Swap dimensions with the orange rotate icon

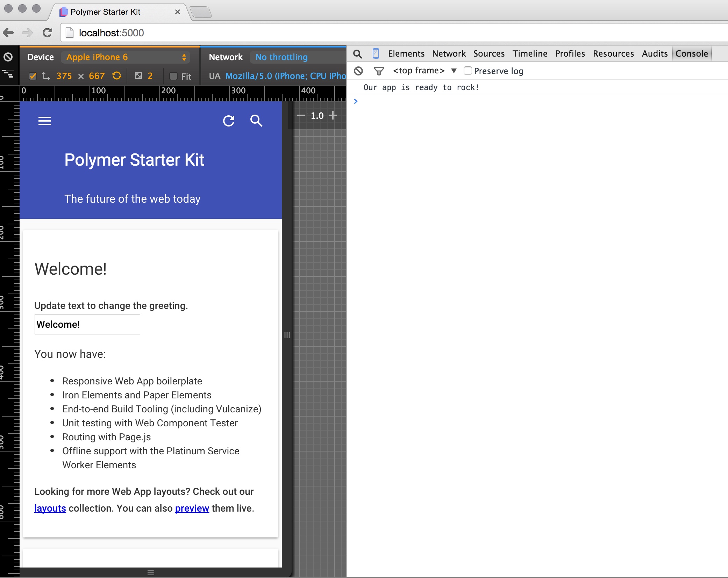coord(117,76)
